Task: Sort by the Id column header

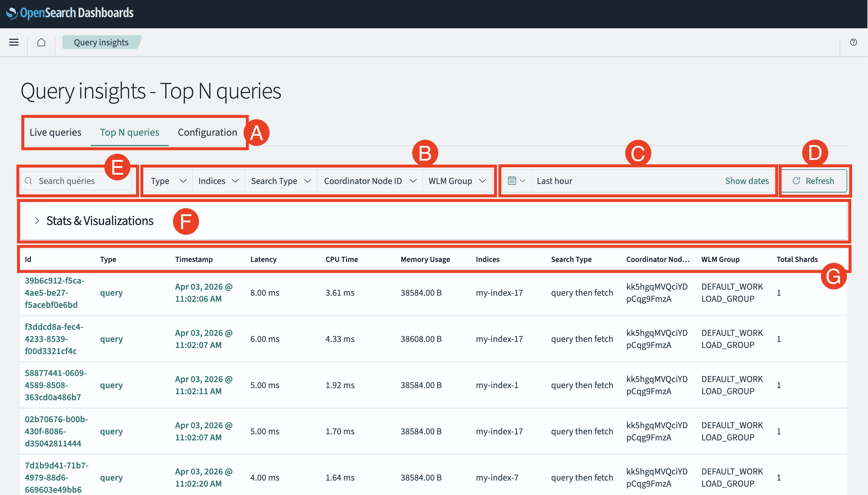Action: point(28,259)
